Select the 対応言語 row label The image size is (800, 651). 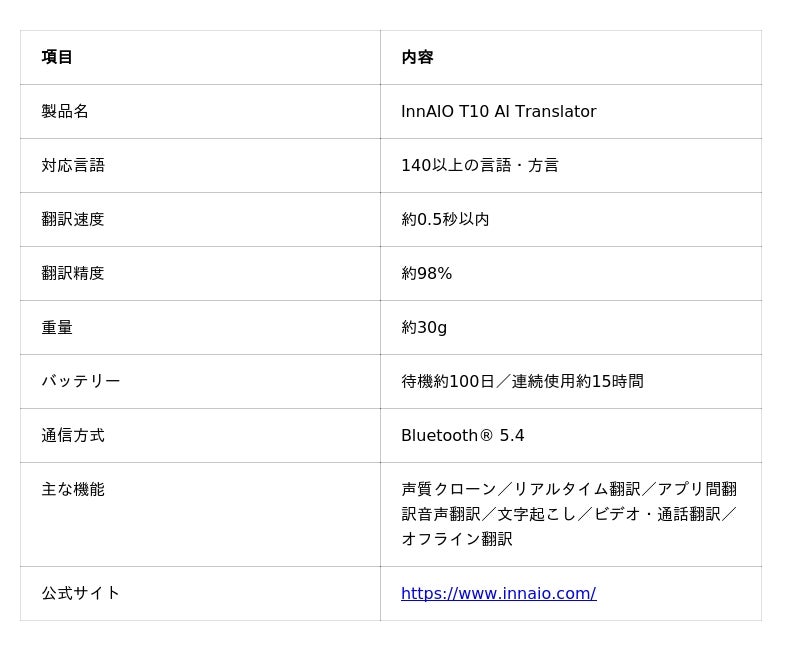(x=73, y=165)
